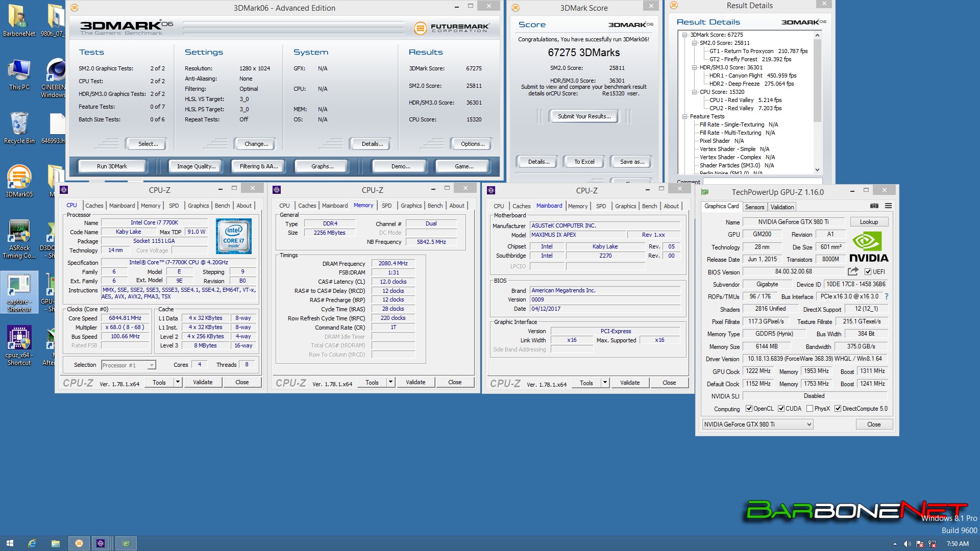Click the Bus Interface question mark icon
This screenshot has height=551, width=980.
click(x=887, y=296)
